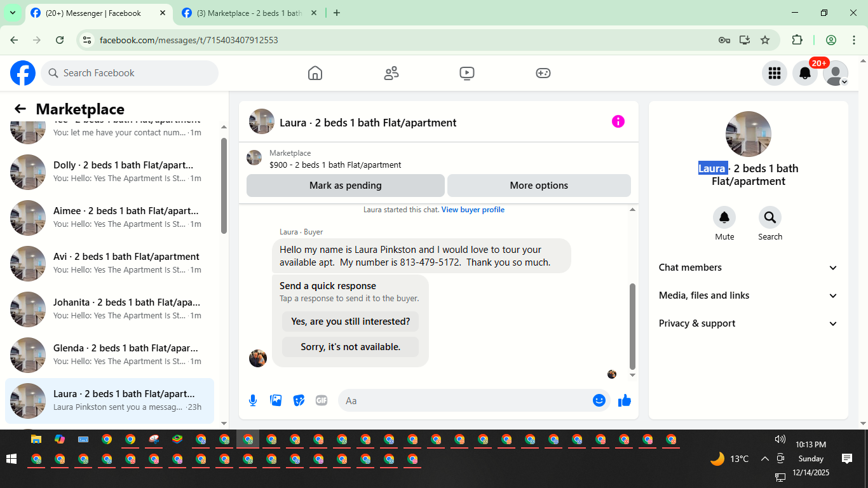Switch to the Messenger | Facebook tab

point(98,13)
